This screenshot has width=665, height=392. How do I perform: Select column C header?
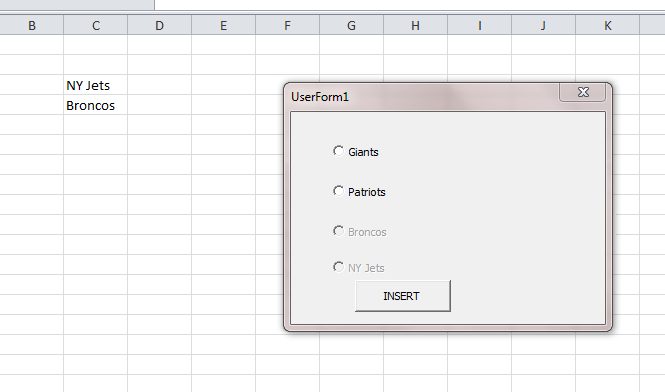click(96, 25)
